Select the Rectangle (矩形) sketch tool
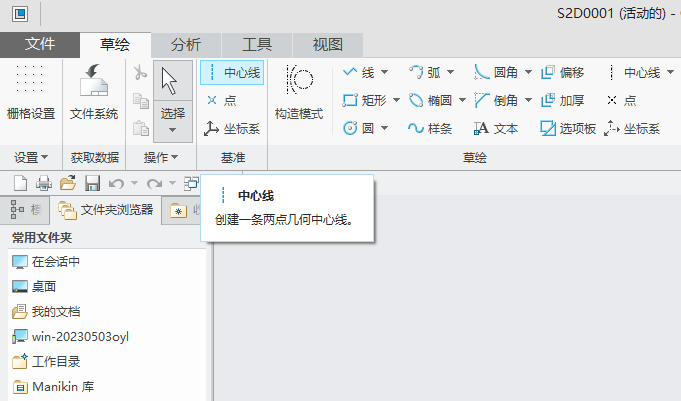Screen dimensions: 681x401 tap(365, 101)
